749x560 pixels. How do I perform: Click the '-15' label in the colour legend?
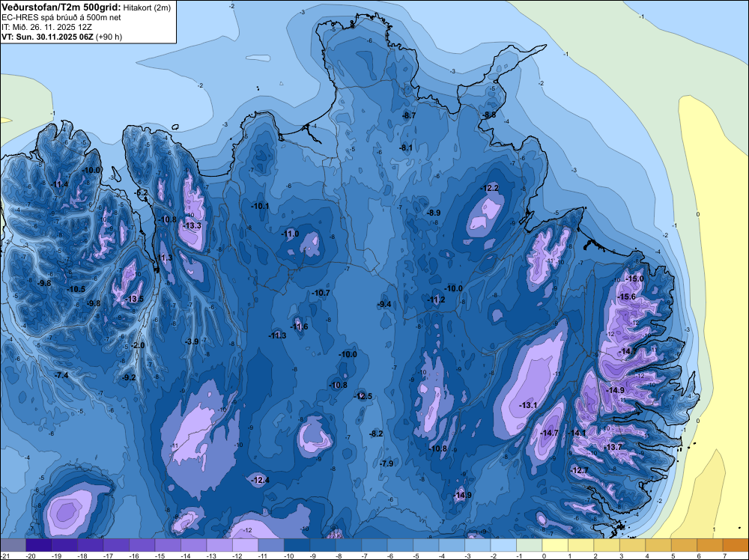[x=160, y=556]
